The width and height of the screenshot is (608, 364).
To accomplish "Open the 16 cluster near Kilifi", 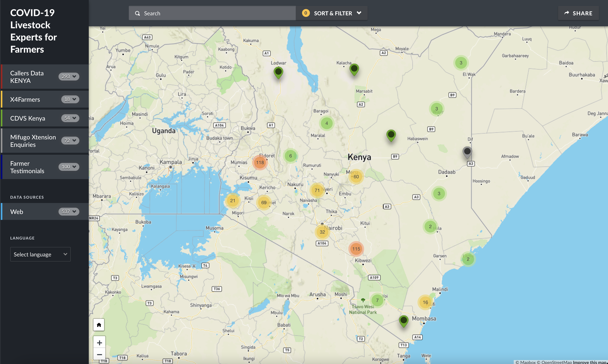I will (425, 302).
